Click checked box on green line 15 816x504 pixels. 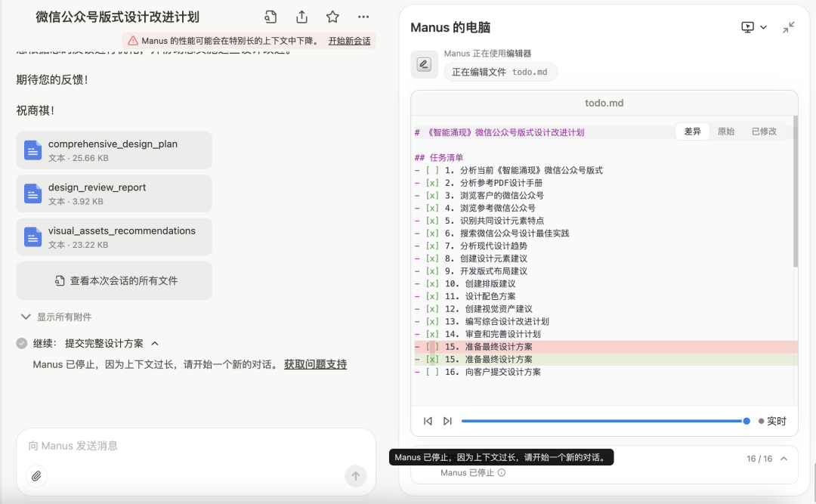click(x=432, y=359)
